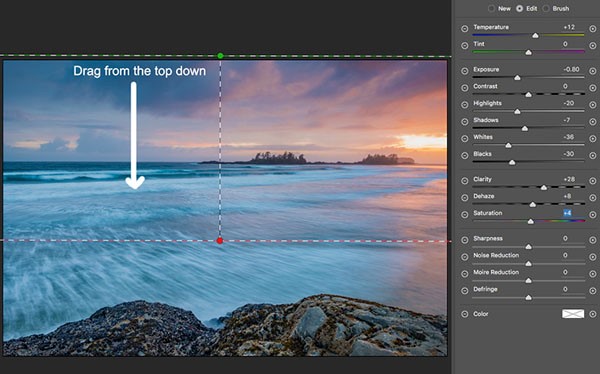The width and height of the screenshot is (600, 374).
Task: Select the red gradient end handle
Action: (x=220, y=240)
